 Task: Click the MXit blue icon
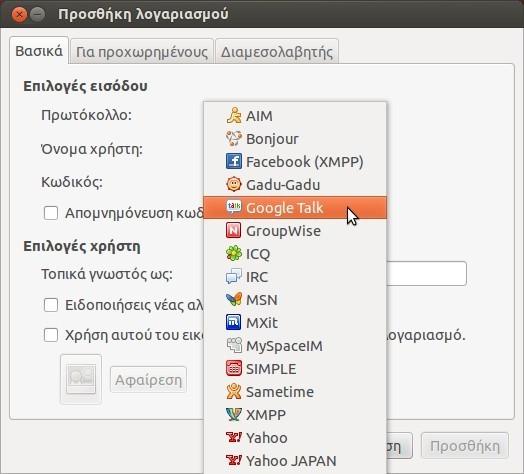tap(234, 323)
